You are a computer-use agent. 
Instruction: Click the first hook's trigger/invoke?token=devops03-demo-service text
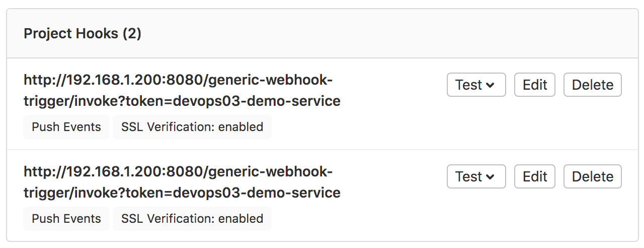(182, 101)
